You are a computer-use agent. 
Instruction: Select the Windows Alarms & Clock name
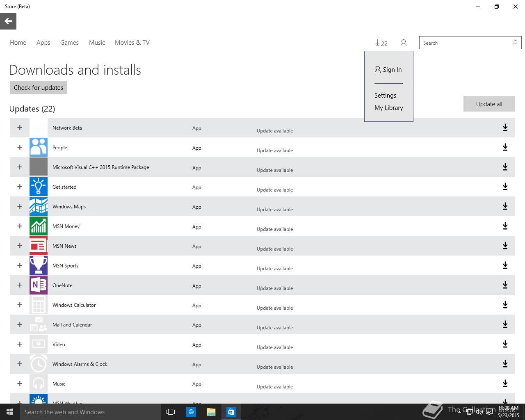(80, 364)
